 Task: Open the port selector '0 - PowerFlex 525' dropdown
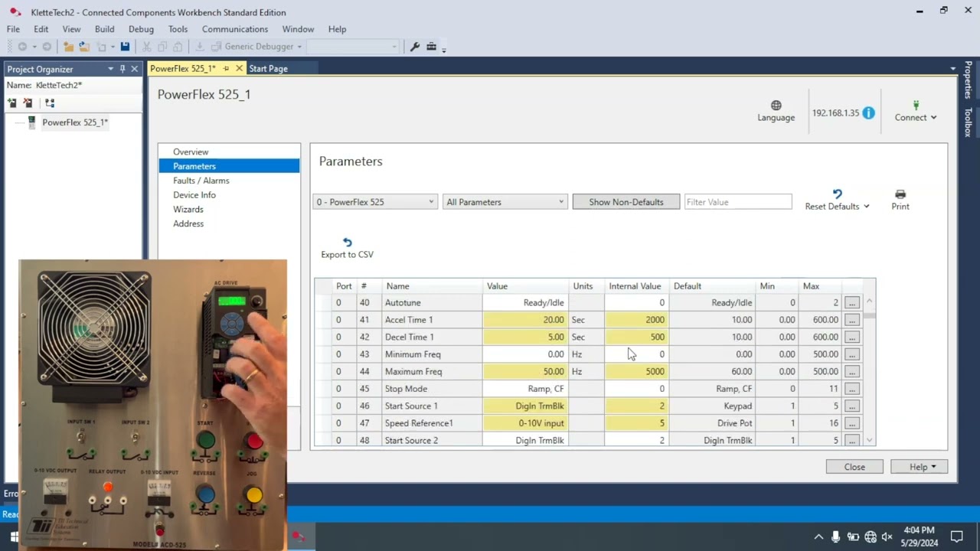pyautogui.click(x=375, y=202)
